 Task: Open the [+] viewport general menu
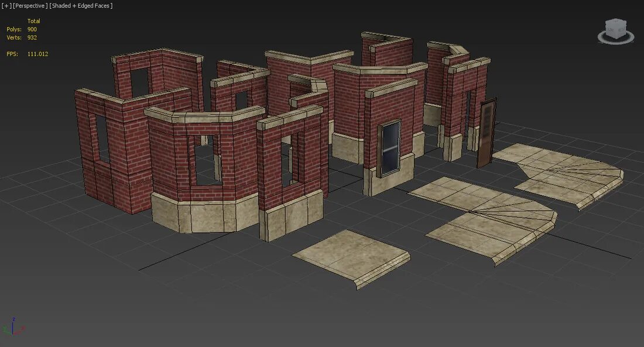point(6,6)
